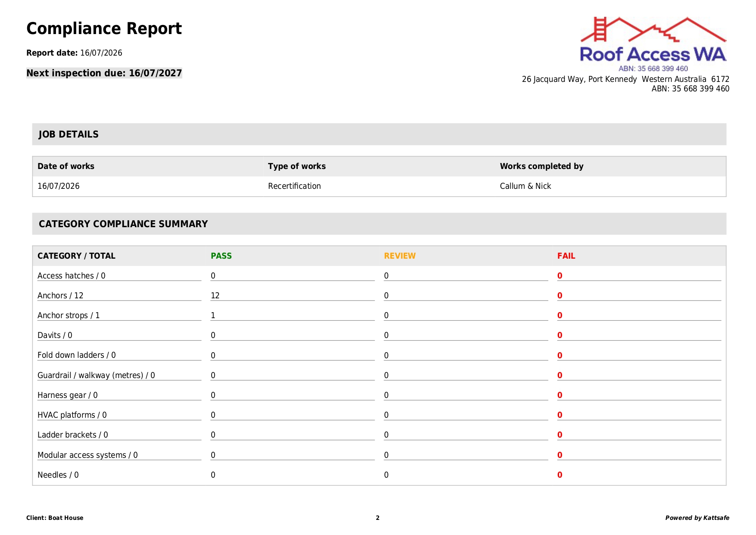Click the red FAIL column header

[566, 256]
